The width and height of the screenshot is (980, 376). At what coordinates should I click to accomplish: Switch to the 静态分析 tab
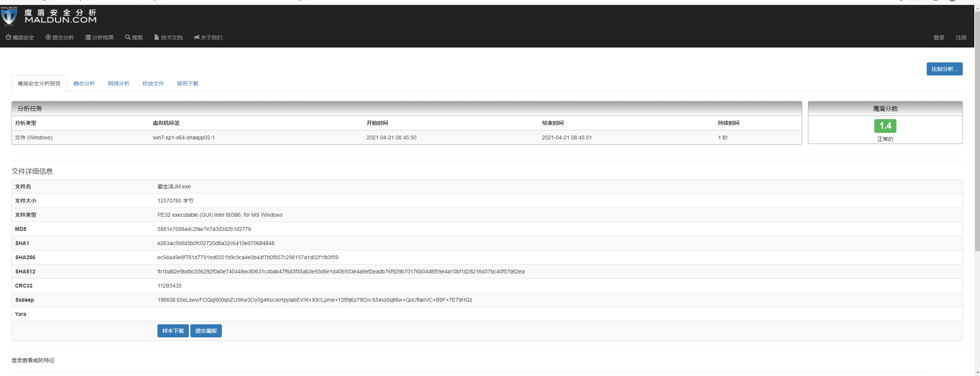pyautogui.click(x=84, y=83)
